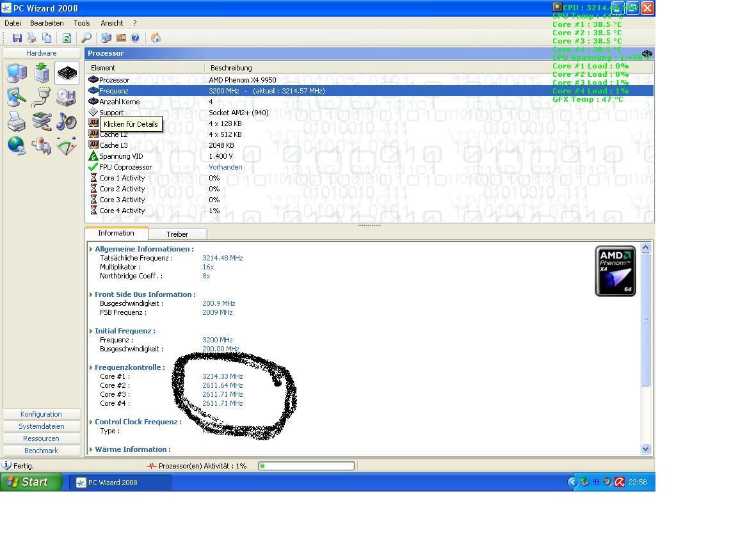Select the Support row showing Socket AM2+
This screenshot has width=747, height=560.
coord(370,113)
